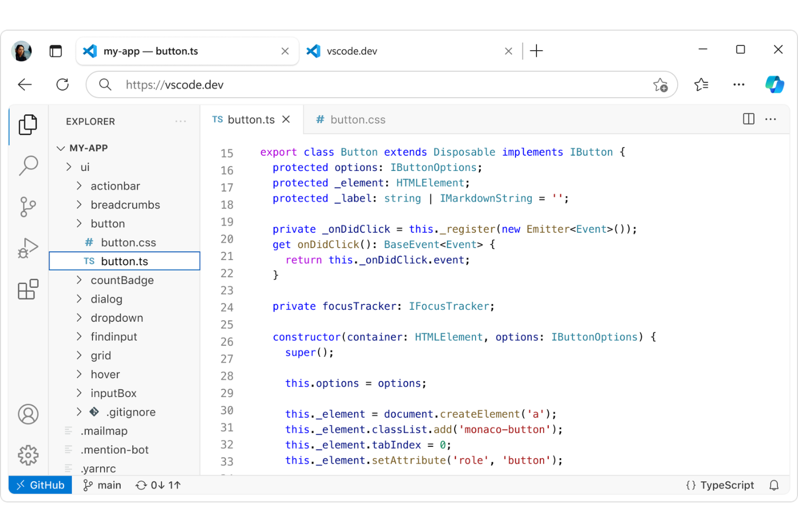Screen dimensions: 798x532
Task: Open notifications bell in status bar
Action: coord(774,485)
